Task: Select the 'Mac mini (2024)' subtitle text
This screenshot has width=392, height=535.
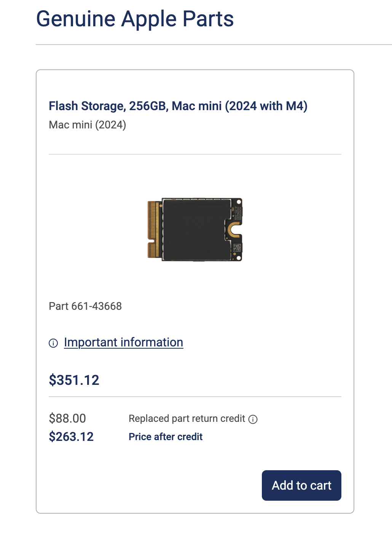Action: (x=87, y=125)
